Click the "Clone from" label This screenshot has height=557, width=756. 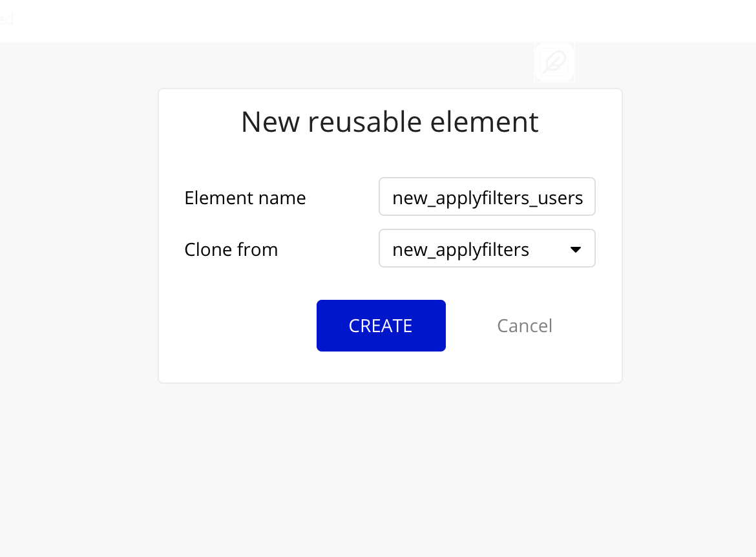231,249
